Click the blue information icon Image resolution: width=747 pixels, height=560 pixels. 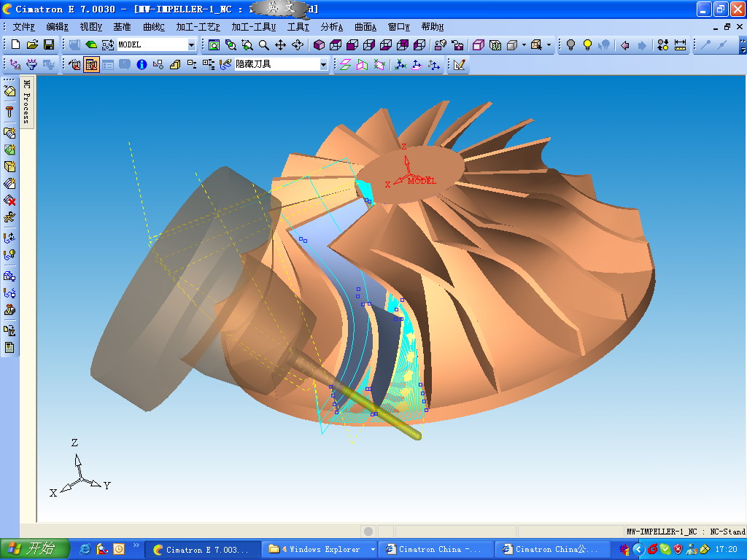point(142,65)
